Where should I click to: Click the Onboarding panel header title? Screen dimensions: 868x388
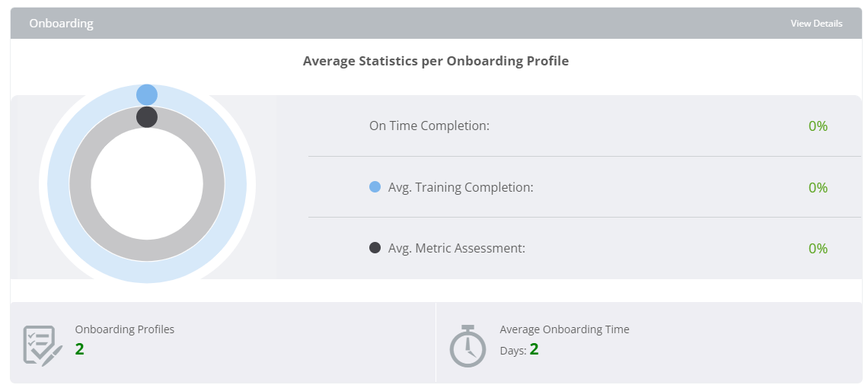click(x=61, y=24)
